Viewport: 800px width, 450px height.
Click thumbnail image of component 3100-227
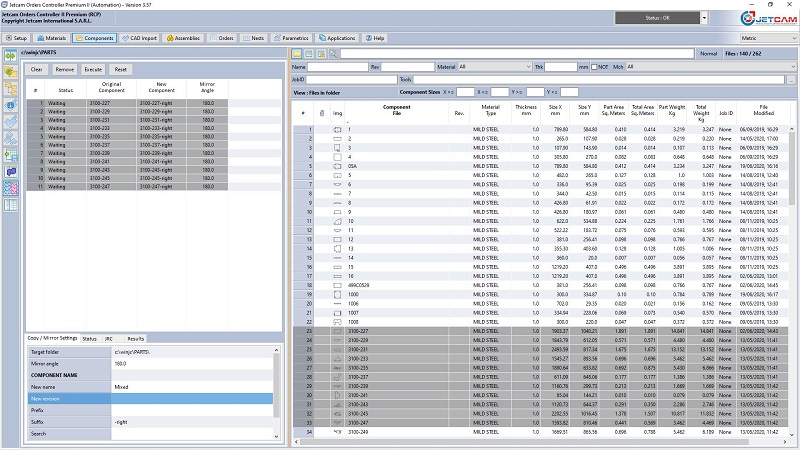337,330
